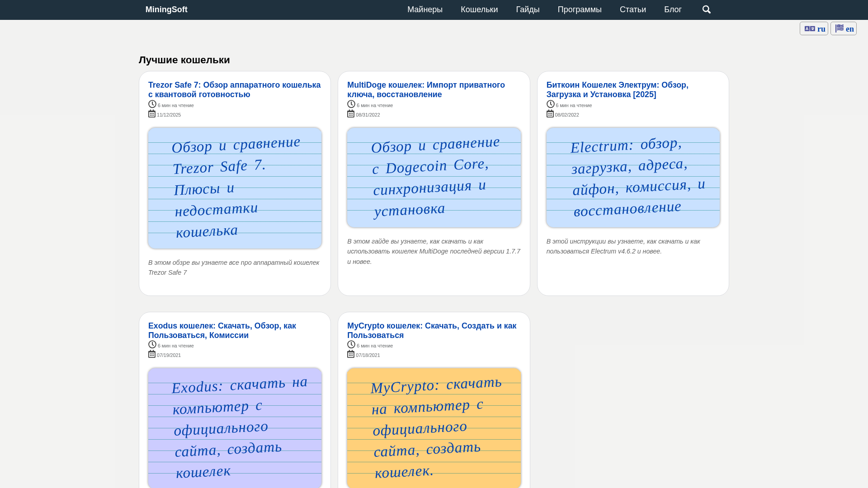
Task: Open the Гайды menu item
Action: [528, 9]
